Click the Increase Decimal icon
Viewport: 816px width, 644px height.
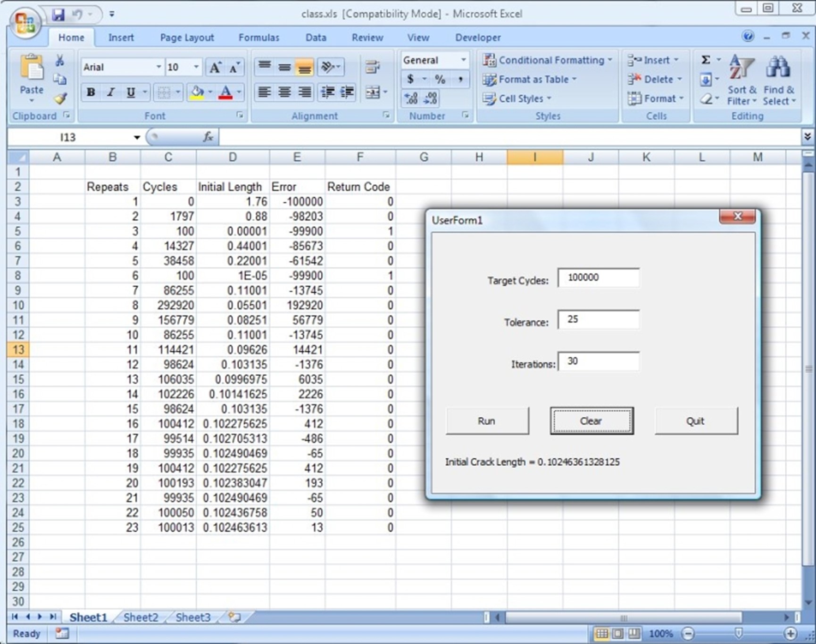[411, 99]
